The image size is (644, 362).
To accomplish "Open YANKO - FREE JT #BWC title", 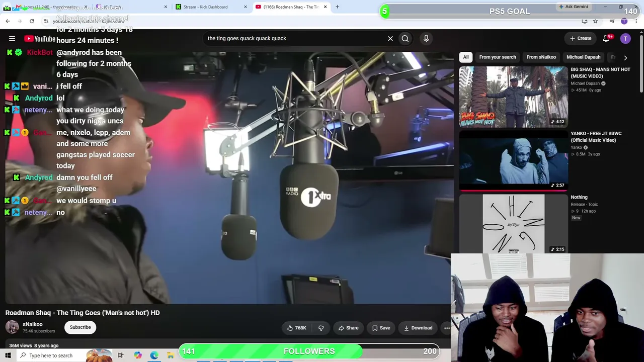I will pos(596,137).
